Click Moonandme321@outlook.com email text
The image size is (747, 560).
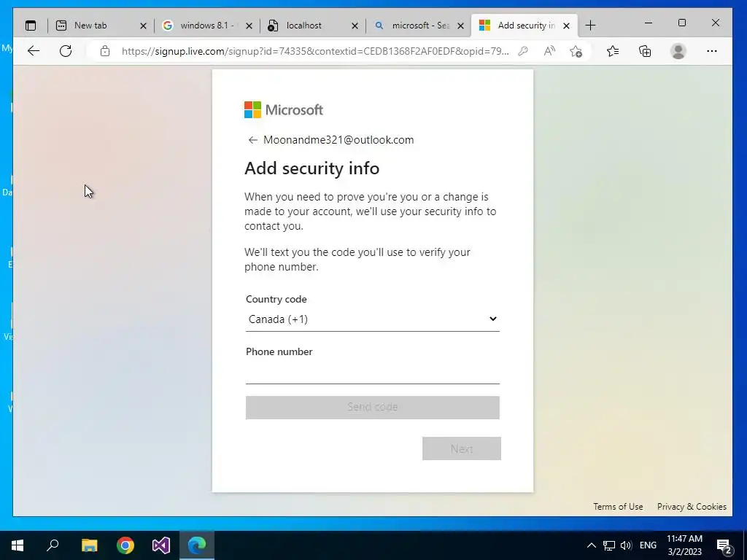point(338,140)
